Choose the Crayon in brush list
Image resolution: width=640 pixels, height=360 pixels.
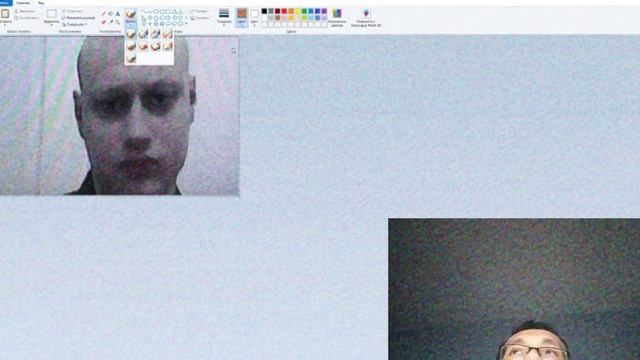[143, 46]
